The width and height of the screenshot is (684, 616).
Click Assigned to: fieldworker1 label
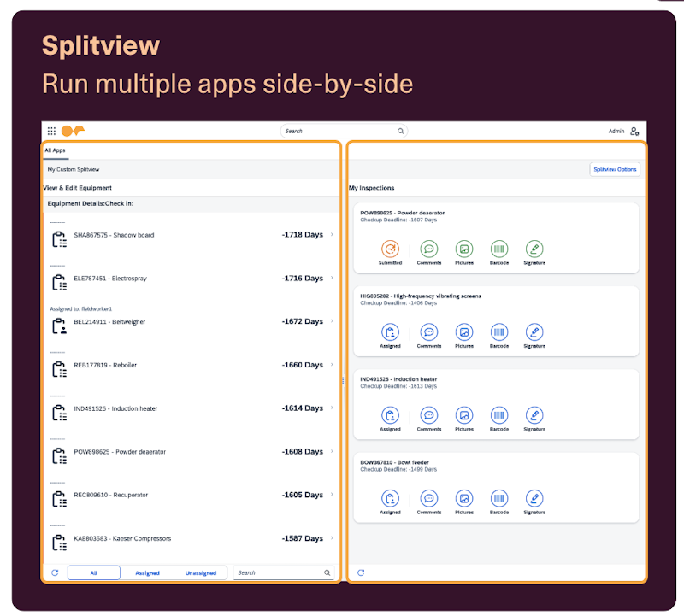tap(80, 308)
